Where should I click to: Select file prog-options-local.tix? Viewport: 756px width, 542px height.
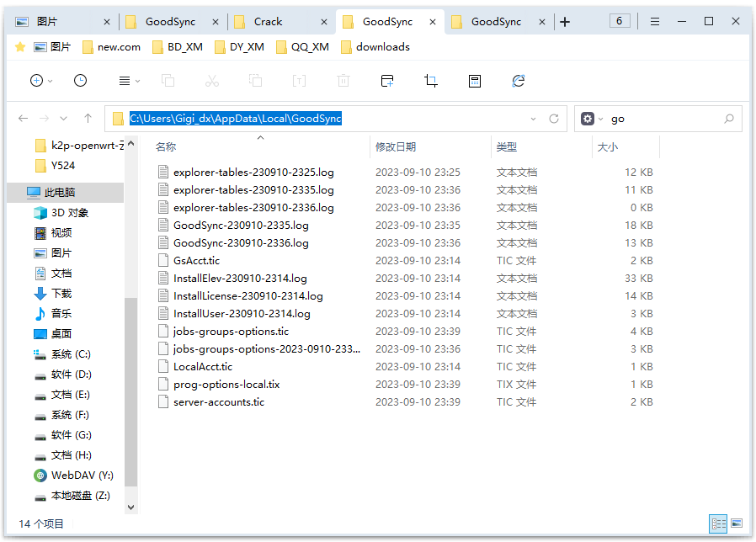[226, 385]
